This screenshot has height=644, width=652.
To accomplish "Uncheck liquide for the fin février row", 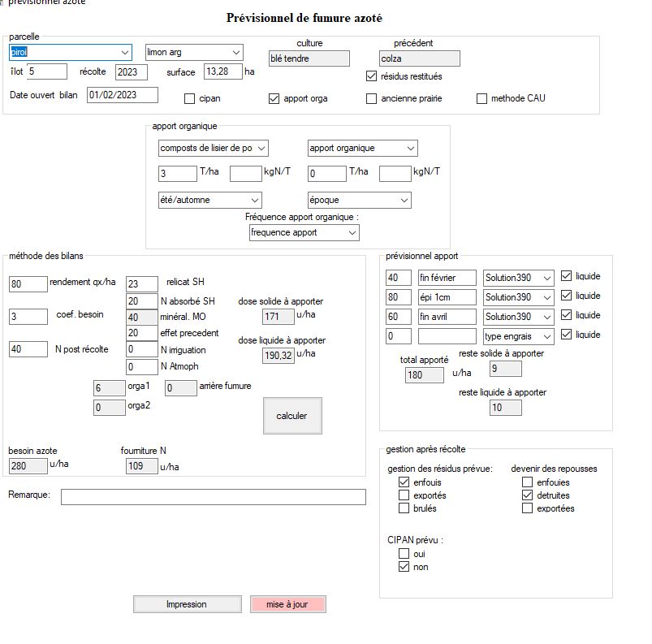I will click(567, 277).
